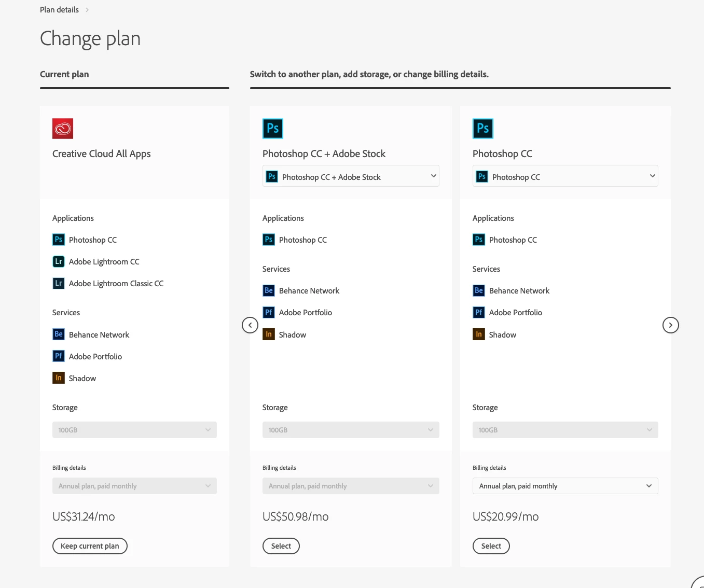Viewport: 704px width, 588px height.
Task: Show more plans with the right carousel arrow
Action: [x=671, y=325]
